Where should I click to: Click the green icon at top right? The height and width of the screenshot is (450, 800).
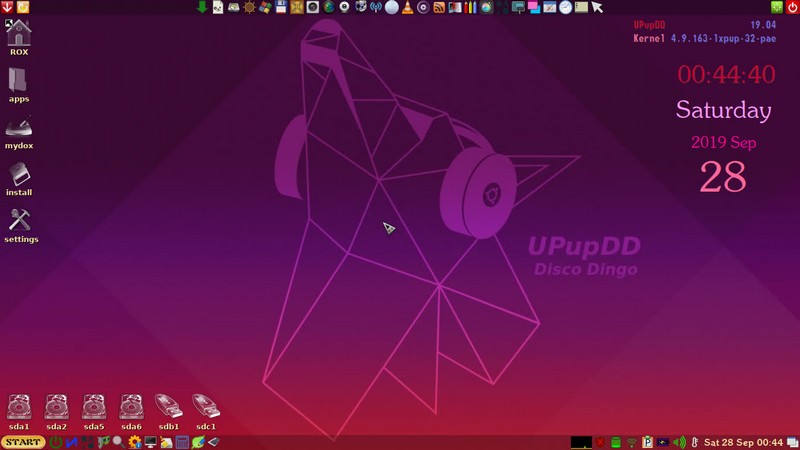click(777, 7)
